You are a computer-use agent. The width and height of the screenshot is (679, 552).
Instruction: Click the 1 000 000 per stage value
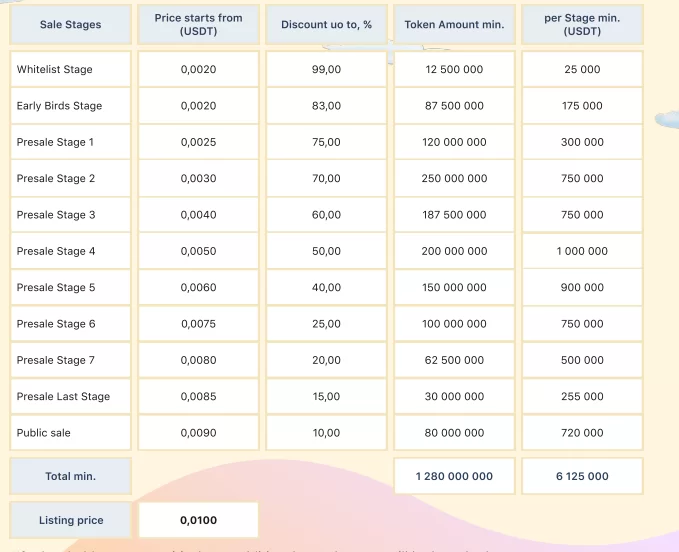pos(582,251)
